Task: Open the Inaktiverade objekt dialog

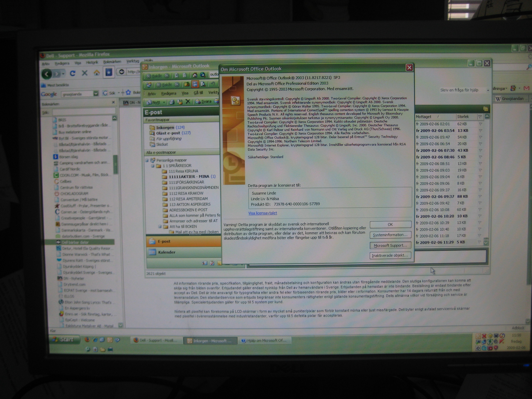Action: point(390,255)
